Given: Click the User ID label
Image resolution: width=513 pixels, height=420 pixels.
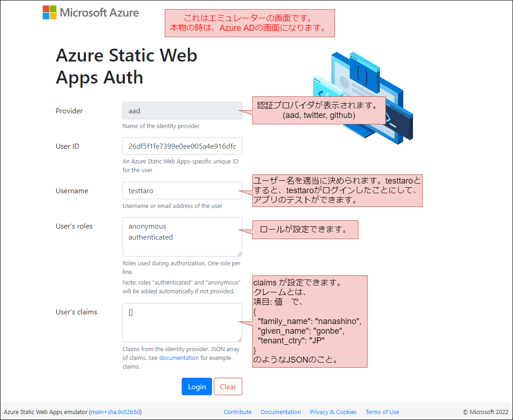Looking at the screenshot, I should coord(67,146).
